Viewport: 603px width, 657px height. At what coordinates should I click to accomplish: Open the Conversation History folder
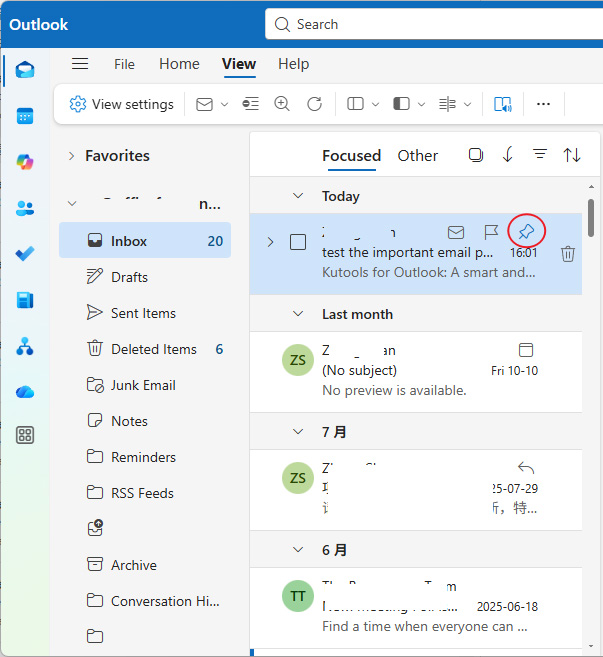pyautogui.click(x=145, y=601)
